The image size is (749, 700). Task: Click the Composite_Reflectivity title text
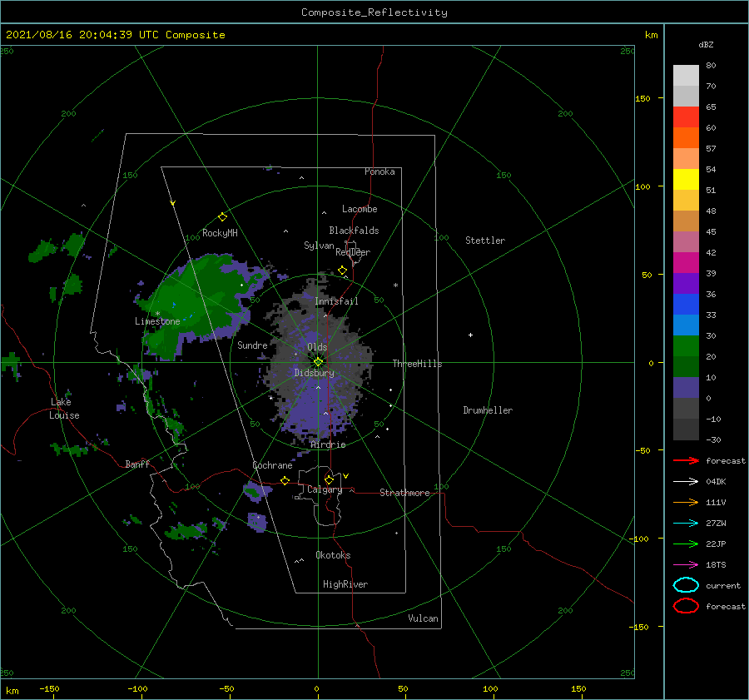[374, 12]
